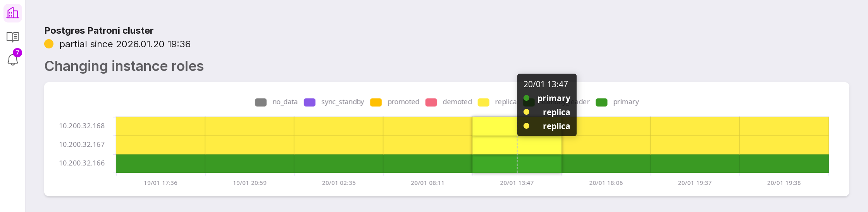Click the 10.200.32.168 replica cell at 20/01 19:38

pyautogui.click(x=784, y=126)
